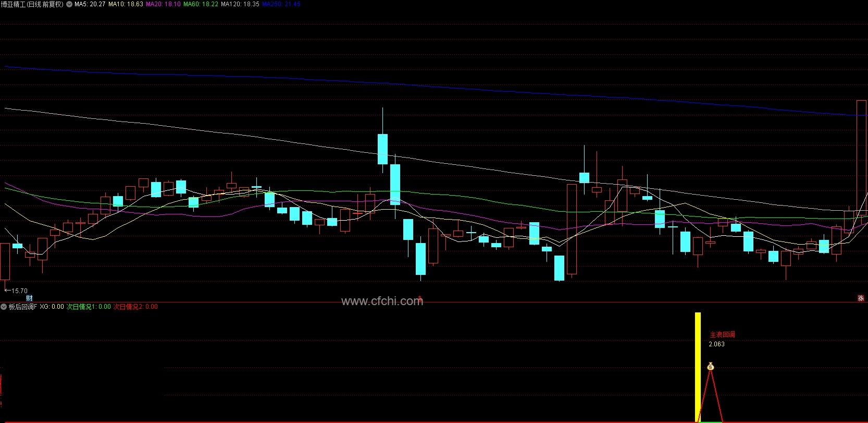Click the 次日情况1: 0.00 readout
The width and height of the screenshot is (868, 423).
(89, 307)
